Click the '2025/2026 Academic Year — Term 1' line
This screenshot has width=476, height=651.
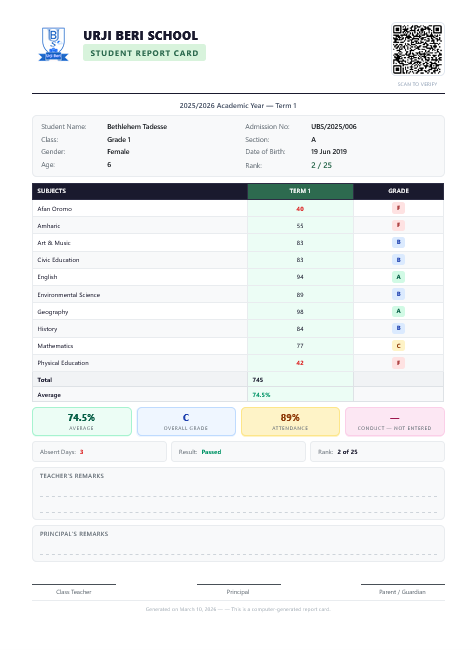238,105
